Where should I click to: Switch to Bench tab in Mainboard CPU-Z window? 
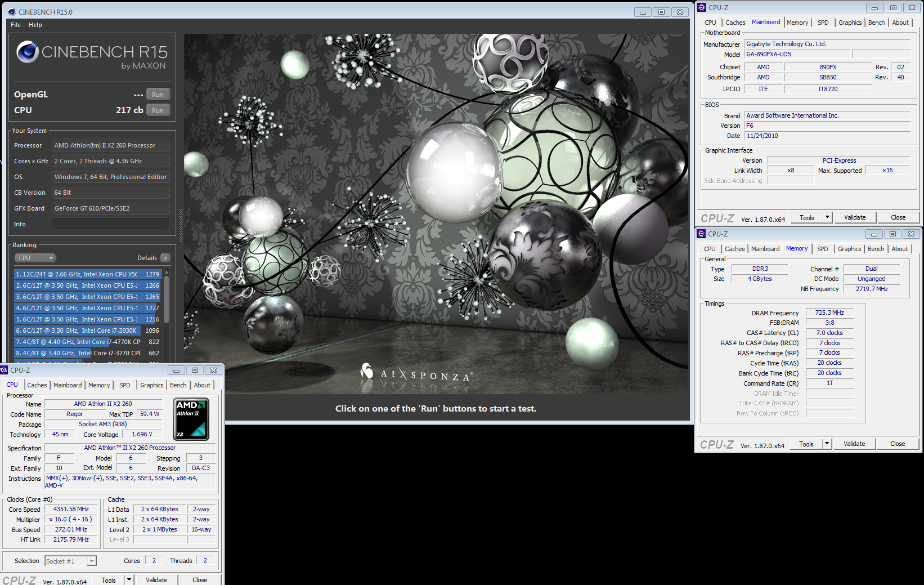876,23
